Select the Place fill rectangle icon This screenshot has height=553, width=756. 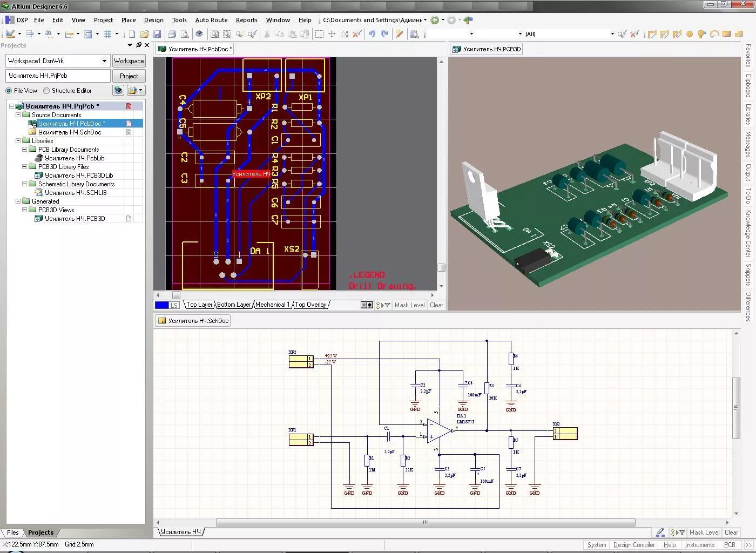(x=726, y=34)
